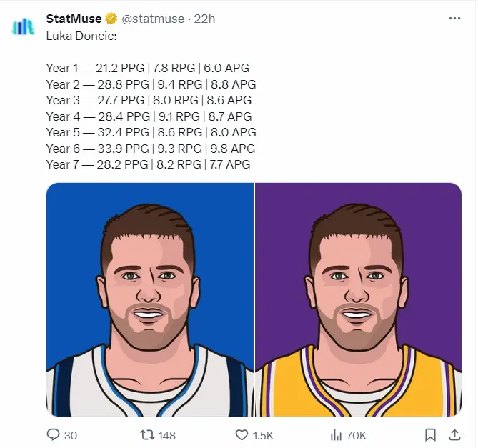Click the repost count 148
The width and height of the screenshot is (478, 448).
pyautogui.click(x=167, y=435)
